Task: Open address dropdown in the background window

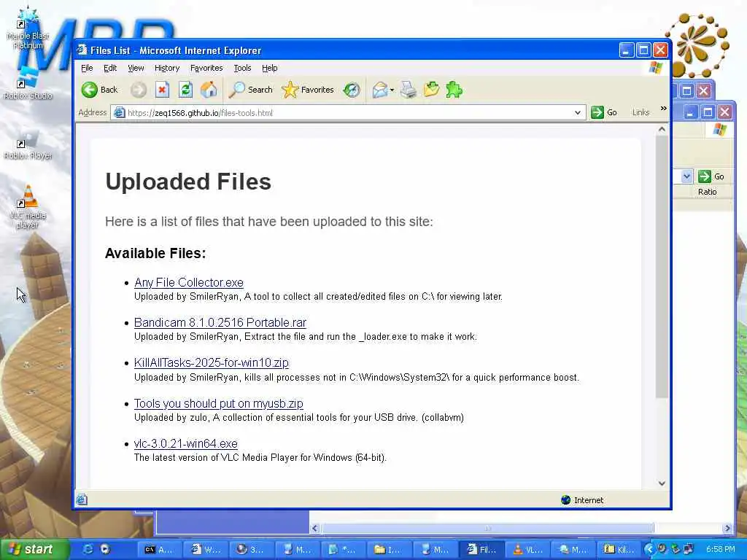Action: pyautogui.click(x=686, y=176)
